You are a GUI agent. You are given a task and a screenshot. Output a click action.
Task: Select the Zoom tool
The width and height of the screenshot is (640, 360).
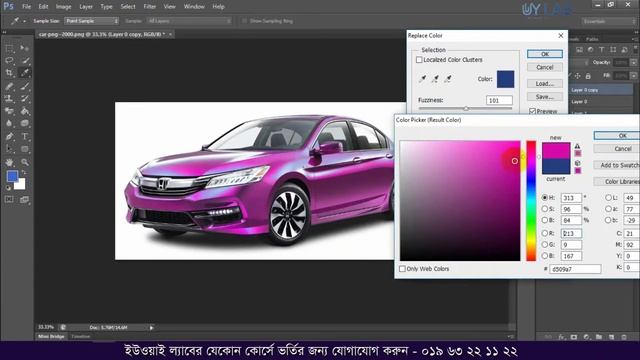click(x=24, y=162)
